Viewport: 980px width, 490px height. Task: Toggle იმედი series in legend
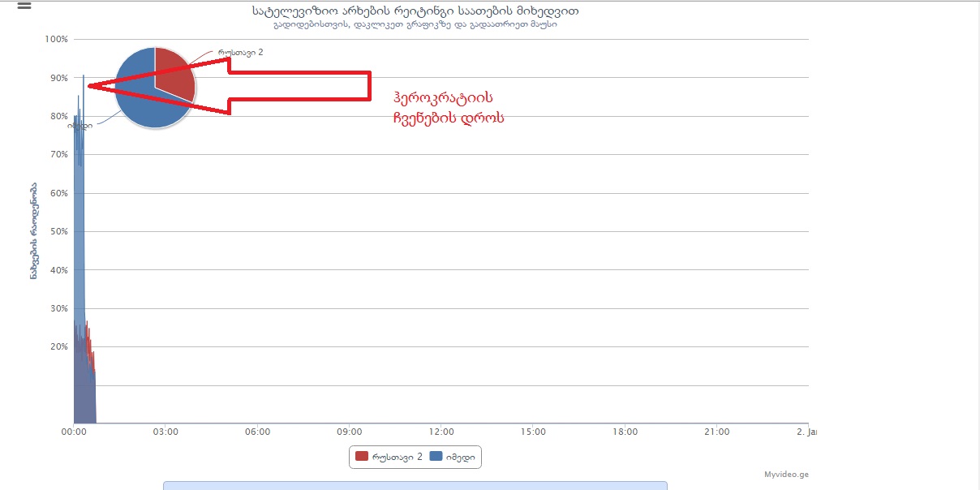tap(453, 458)
